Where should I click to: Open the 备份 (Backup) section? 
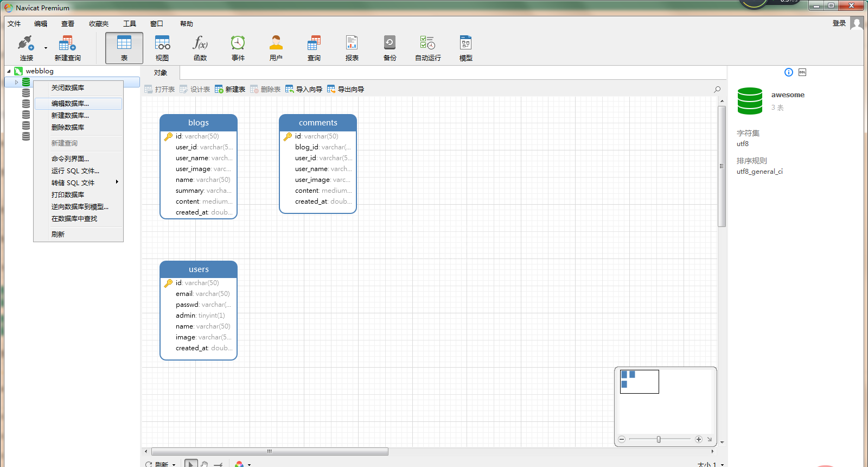(390, 48)
